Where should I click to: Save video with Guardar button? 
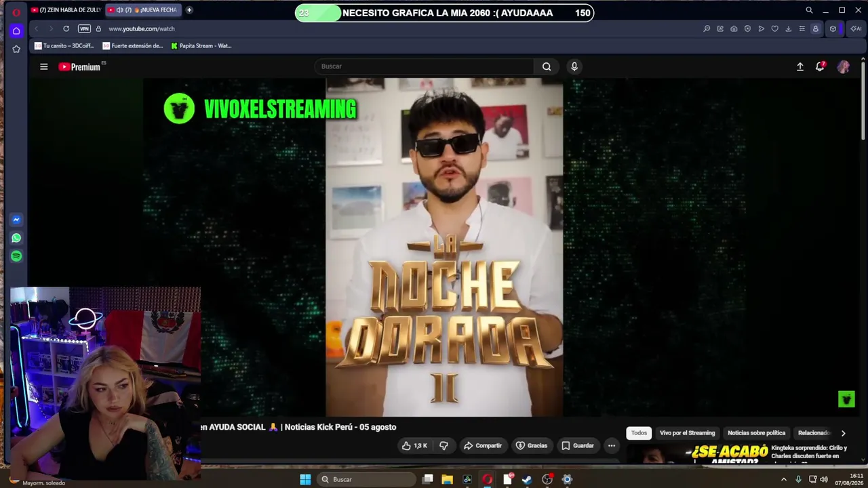(x=578, y=445)
